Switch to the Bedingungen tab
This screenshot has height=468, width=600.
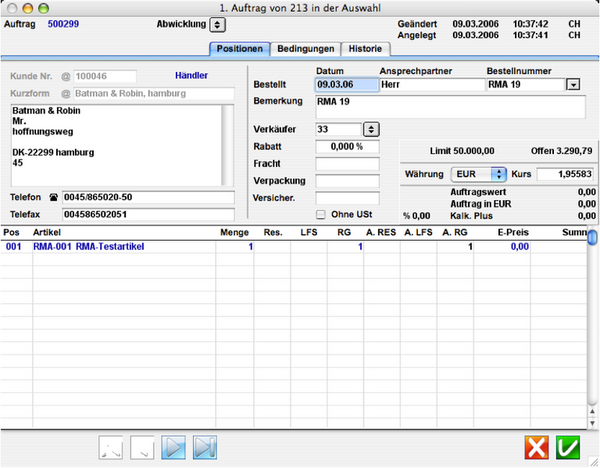click(x=306, y=49)
